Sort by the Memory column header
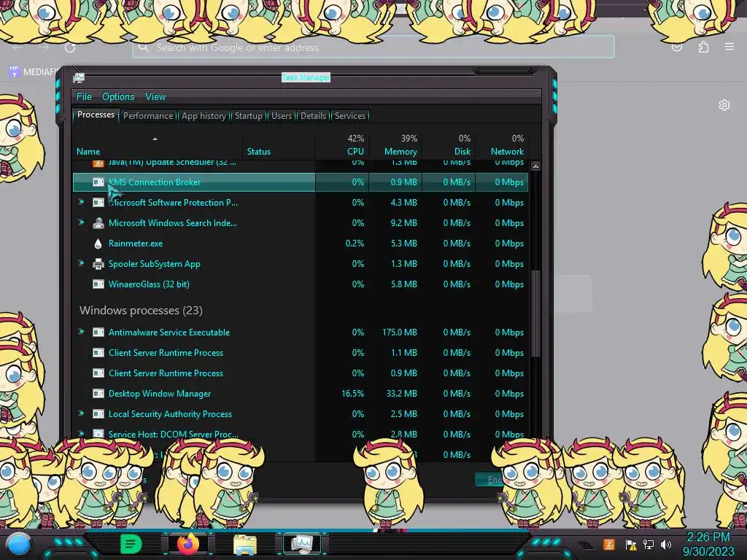Viewport: 747px width, 560px height. pos(395,145)
